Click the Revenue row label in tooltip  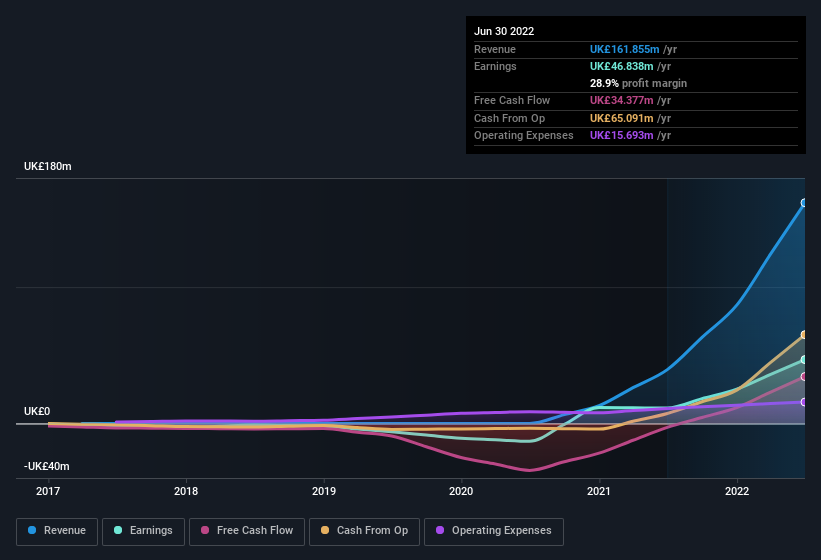(x=495, y=49)
